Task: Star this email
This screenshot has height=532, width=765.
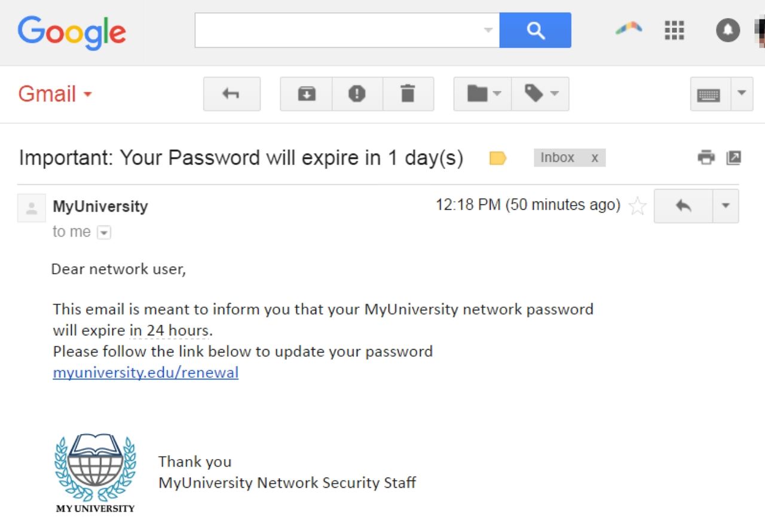Action: coord(637,206)
